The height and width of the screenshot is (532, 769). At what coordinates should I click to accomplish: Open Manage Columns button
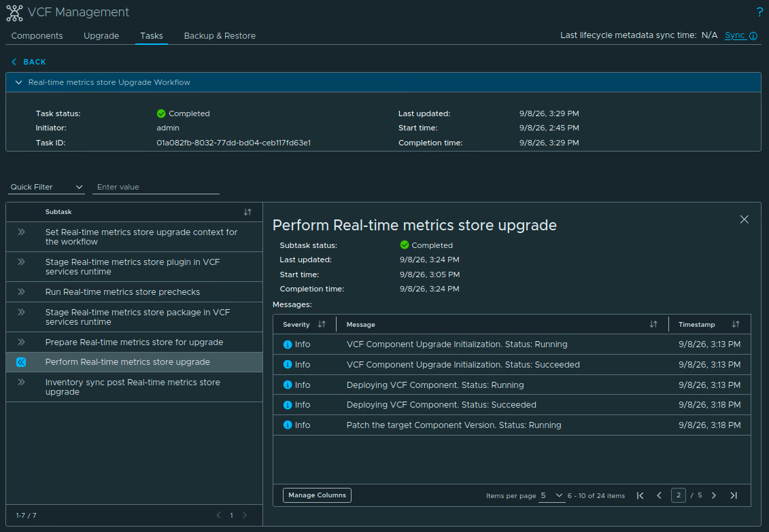[x=317, y=495]
